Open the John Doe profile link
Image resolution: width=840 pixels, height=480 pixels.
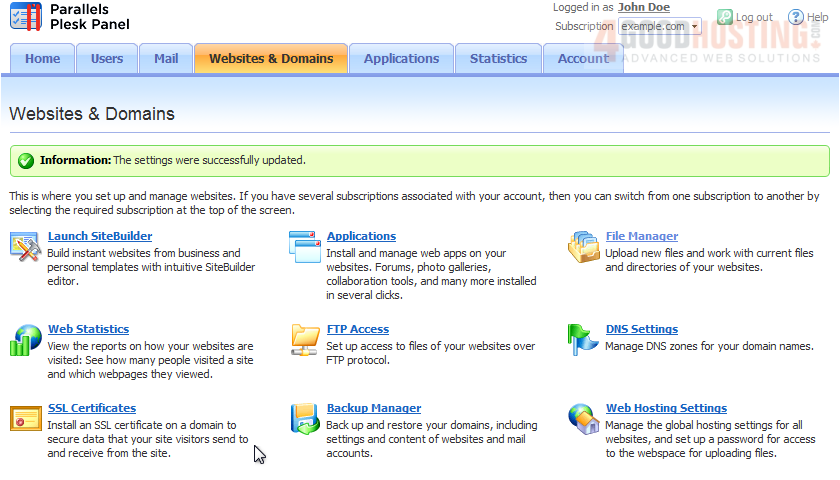[644, 8]
